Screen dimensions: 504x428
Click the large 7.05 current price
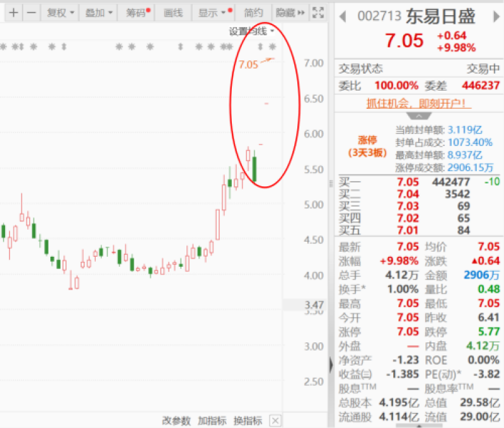pyautogui.click(x=404, y=41)
